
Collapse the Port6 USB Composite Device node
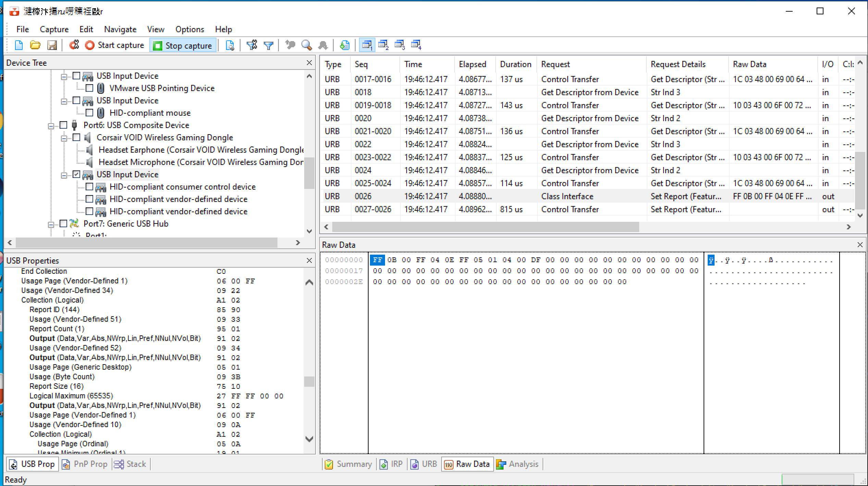pyautogui.click(x=51, y=126)
